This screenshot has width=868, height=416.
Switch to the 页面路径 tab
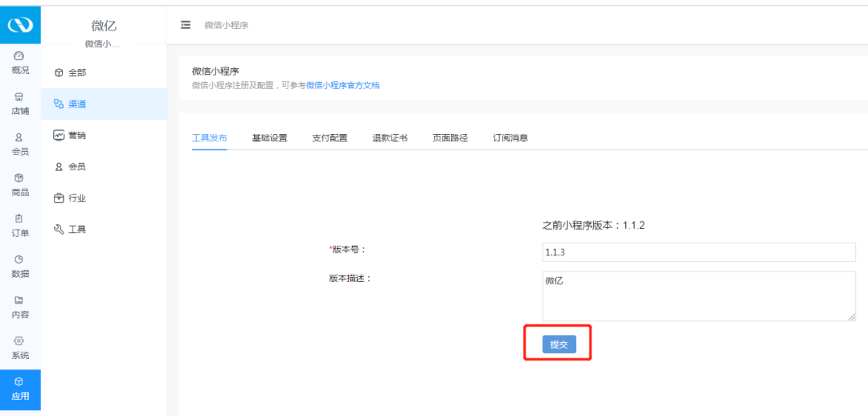tap(451, 138)
